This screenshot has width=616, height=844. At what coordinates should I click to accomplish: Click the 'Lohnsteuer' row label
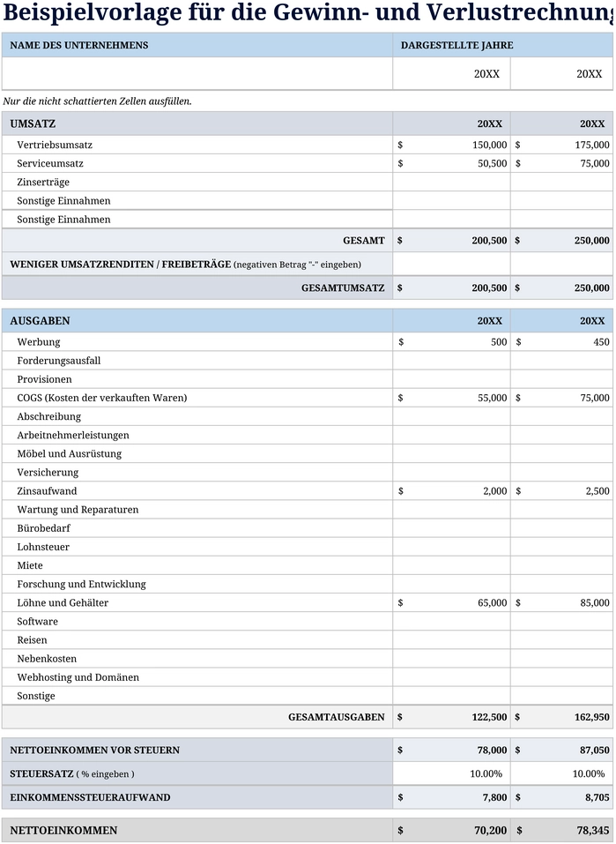[43, 547]
